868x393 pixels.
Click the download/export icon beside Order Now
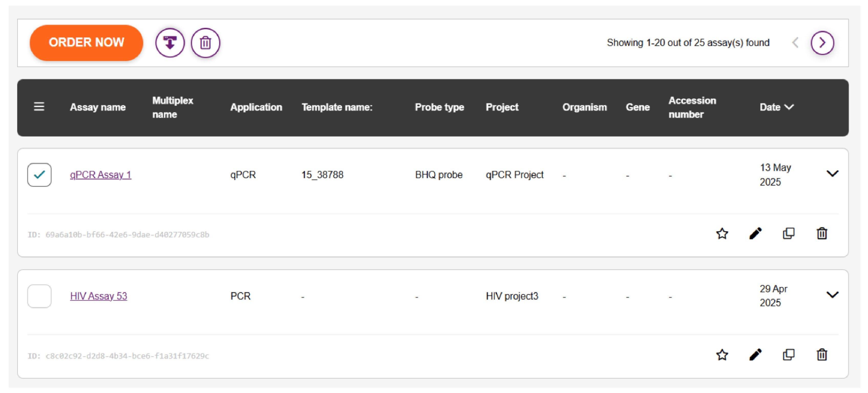(170, 43)
